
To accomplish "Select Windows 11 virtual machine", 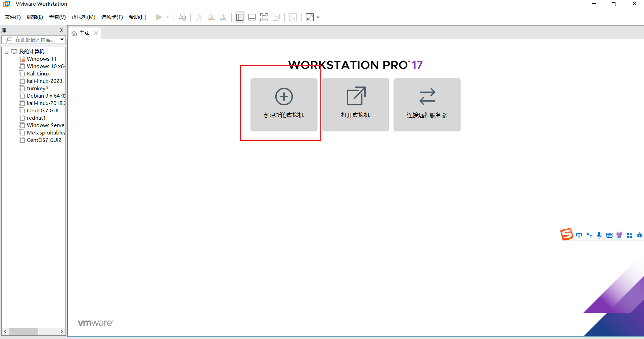I will tap(42, 59).
